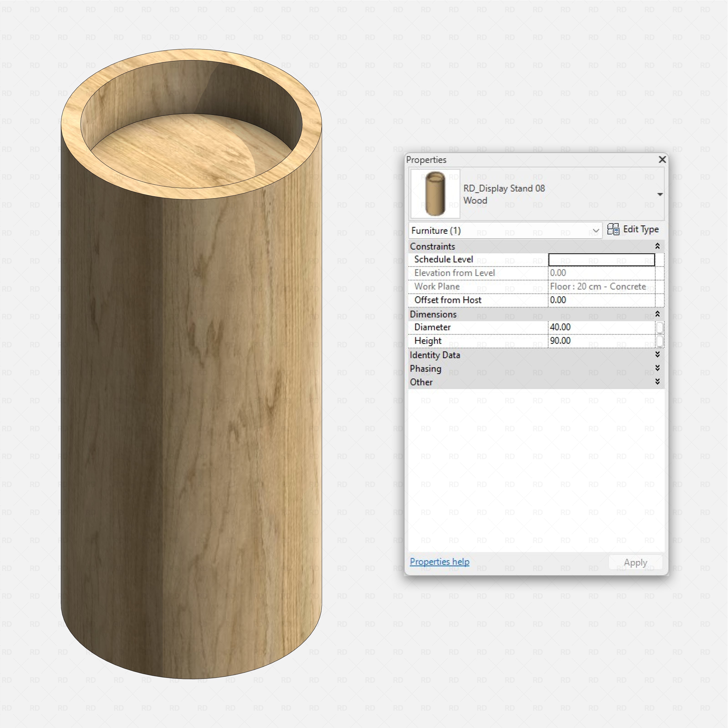
Task: Collapse the Constraints section
Action: [657, 246]
